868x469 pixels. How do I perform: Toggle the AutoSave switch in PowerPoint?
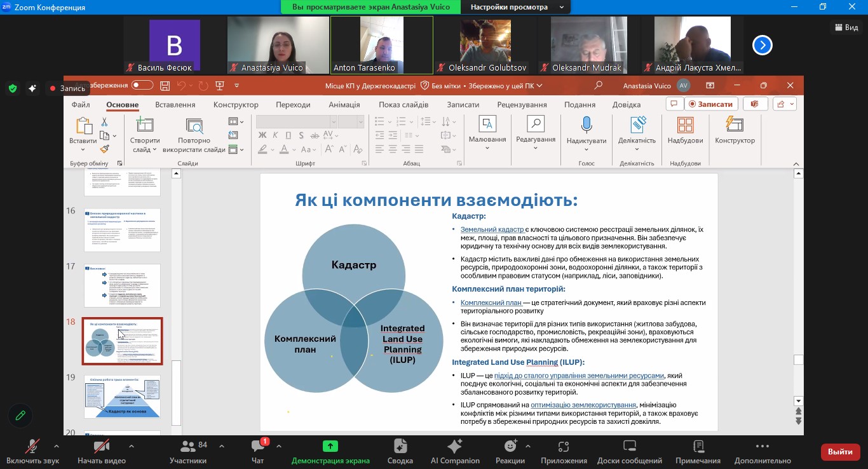(142, 85)
